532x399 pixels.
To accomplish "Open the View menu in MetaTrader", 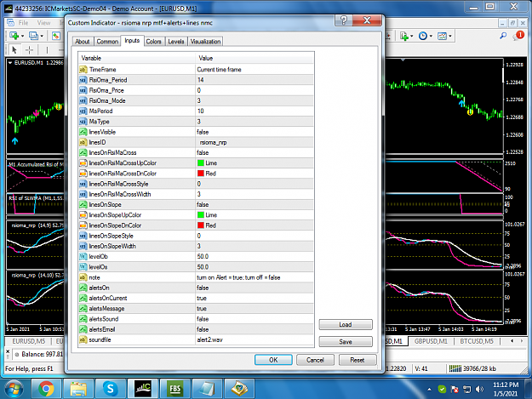I will pos(43,23).
